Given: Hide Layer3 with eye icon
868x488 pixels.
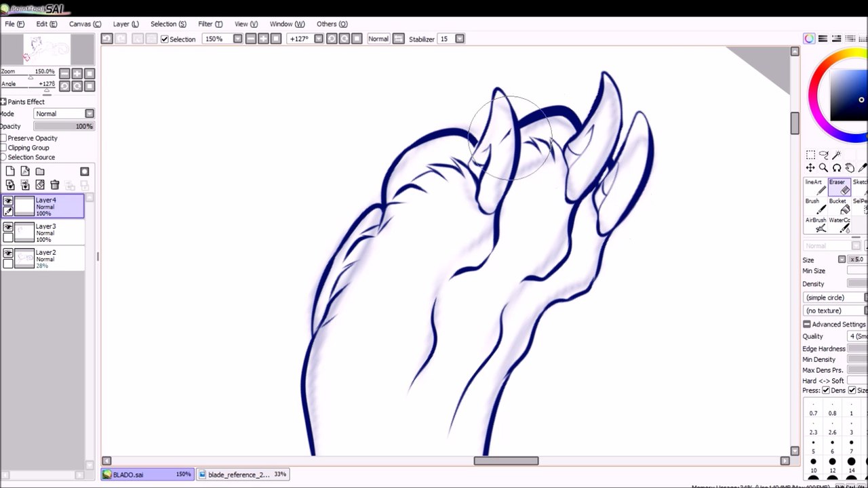Looking at the screenshot, I should (x=8, y=227).
